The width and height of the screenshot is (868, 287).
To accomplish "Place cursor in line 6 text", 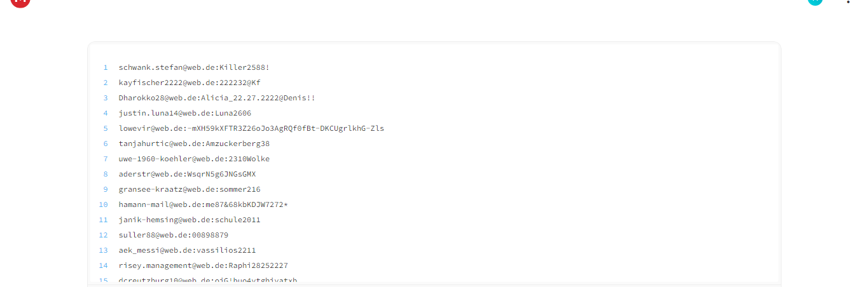I will tap(194, 143).
